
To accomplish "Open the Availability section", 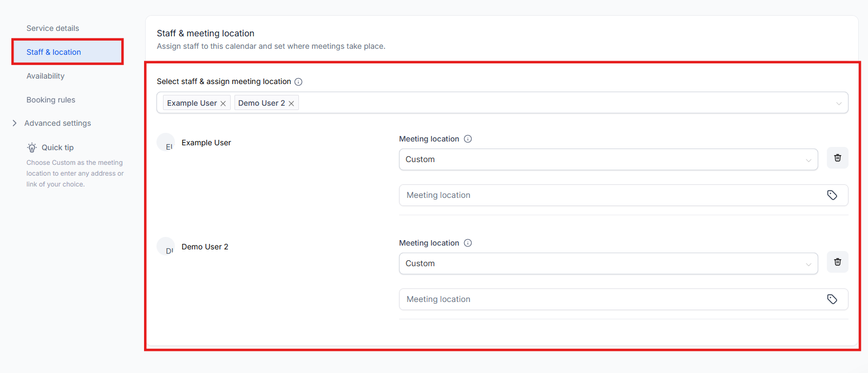I will pos(45,76).
